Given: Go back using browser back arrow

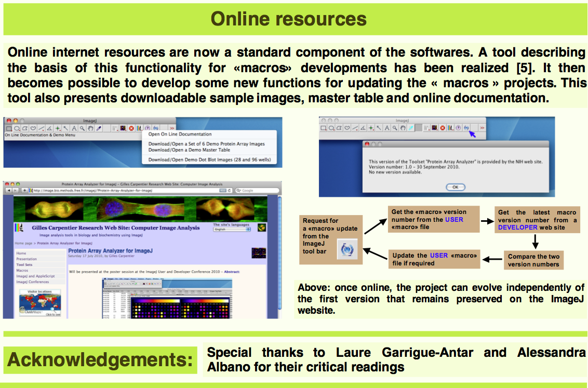Looking at the screenshot, I should click(9, 191).
